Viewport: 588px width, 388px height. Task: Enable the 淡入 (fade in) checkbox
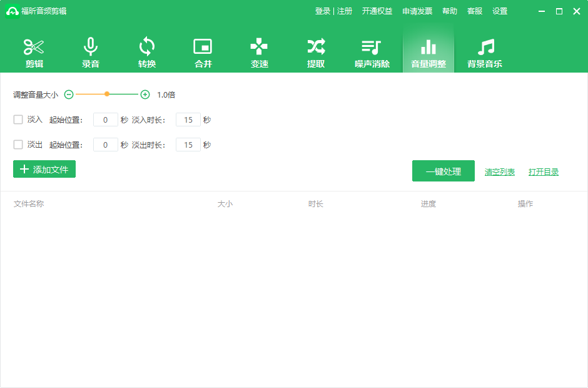point(18,119)
